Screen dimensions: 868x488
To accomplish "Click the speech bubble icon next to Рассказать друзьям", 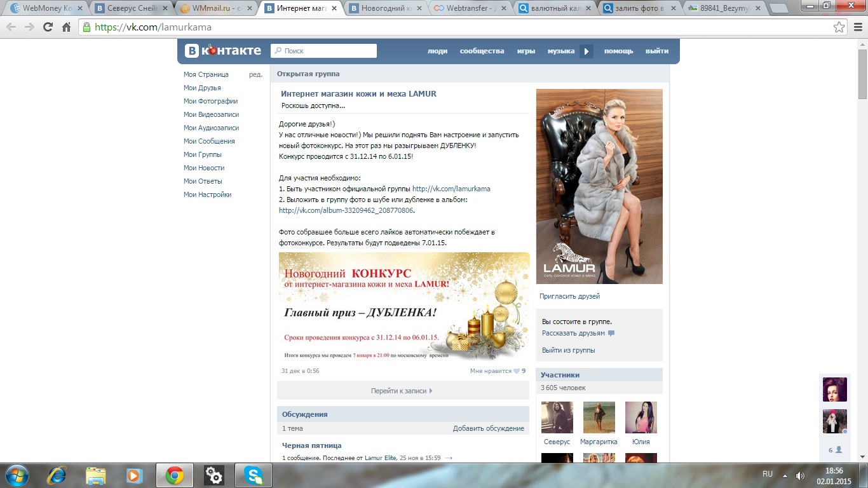I will coord(611,333).
